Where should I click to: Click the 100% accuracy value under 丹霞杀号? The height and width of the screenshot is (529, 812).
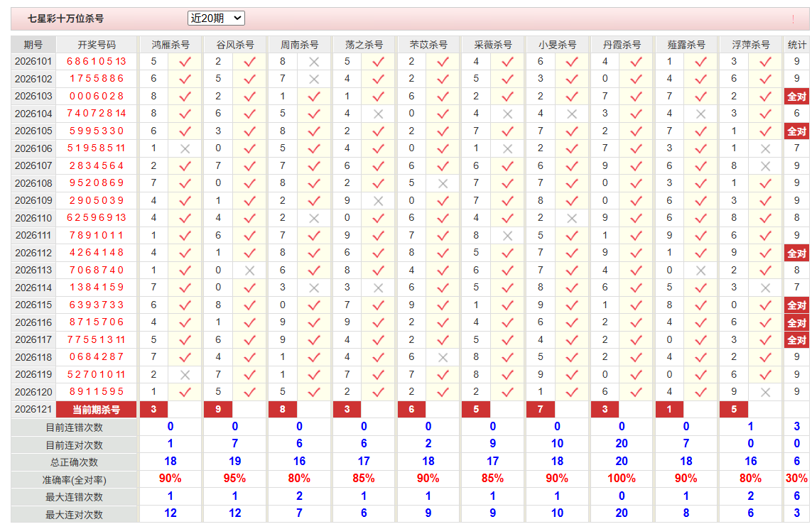tap(622, 479)
